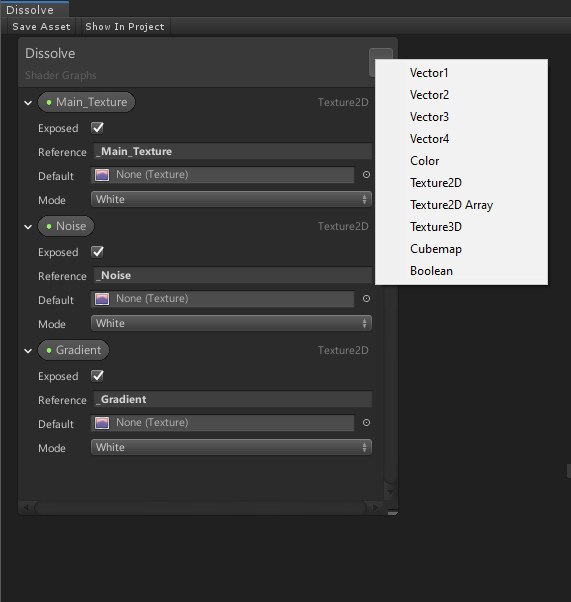The image size is (571, 602).
Task: Choose Texture3D from property type menu
Action: coord(461,227)
